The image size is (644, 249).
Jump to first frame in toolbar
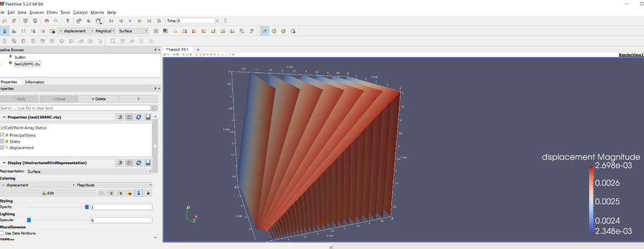[x=111, y=21]
